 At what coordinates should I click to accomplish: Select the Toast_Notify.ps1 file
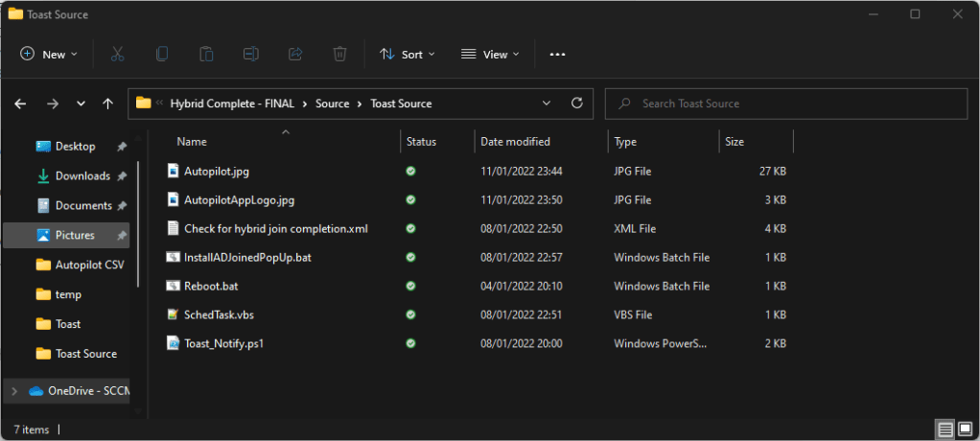222,343
